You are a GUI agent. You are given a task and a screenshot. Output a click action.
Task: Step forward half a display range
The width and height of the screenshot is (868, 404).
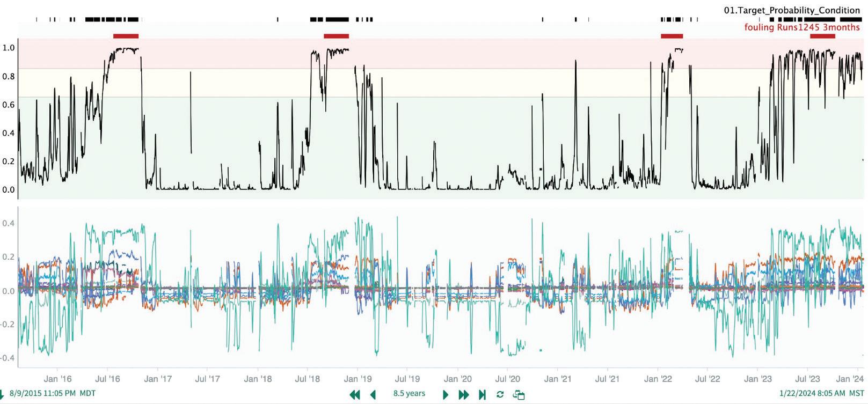[x=445, y=395]
